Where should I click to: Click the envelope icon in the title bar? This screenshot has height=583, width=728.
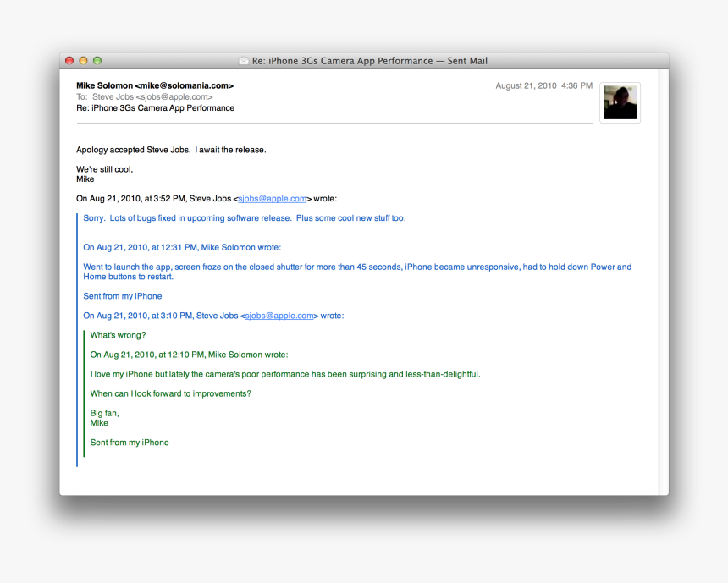pyautogui.click(x=244, y=61)
